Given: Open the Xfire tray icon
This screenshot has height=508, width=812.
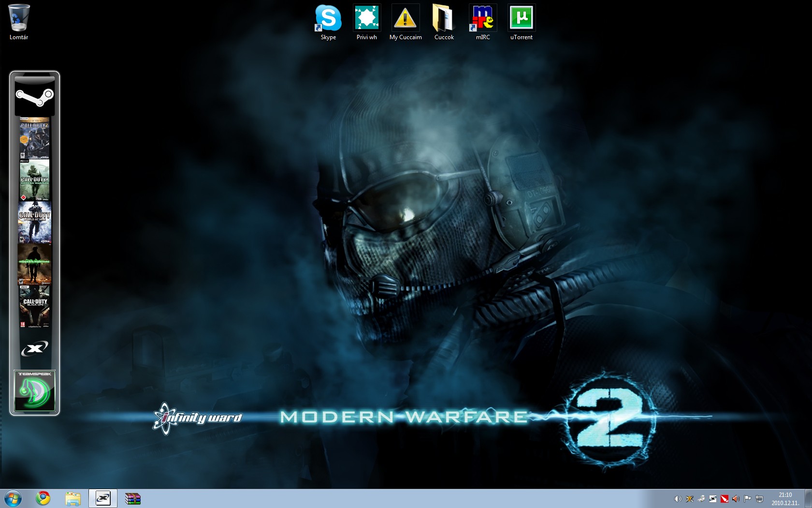Looking at the screenshot, I should click(712, 499).
